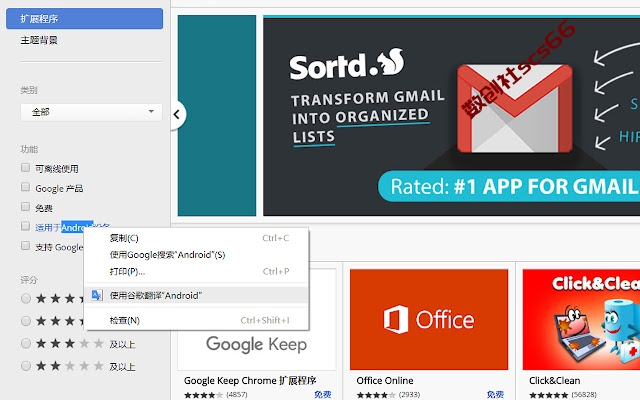
Task: Select the three-star 及以上 rating radio
Action: click(26, 344)
